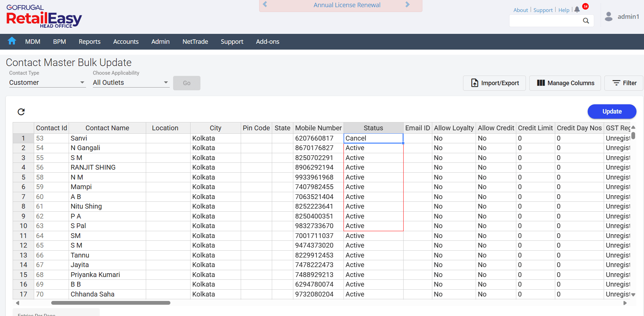Image resolution: width=644 pixels, height=316 pixels.
Task: Click the top search input field
Action: click(546, 21)
